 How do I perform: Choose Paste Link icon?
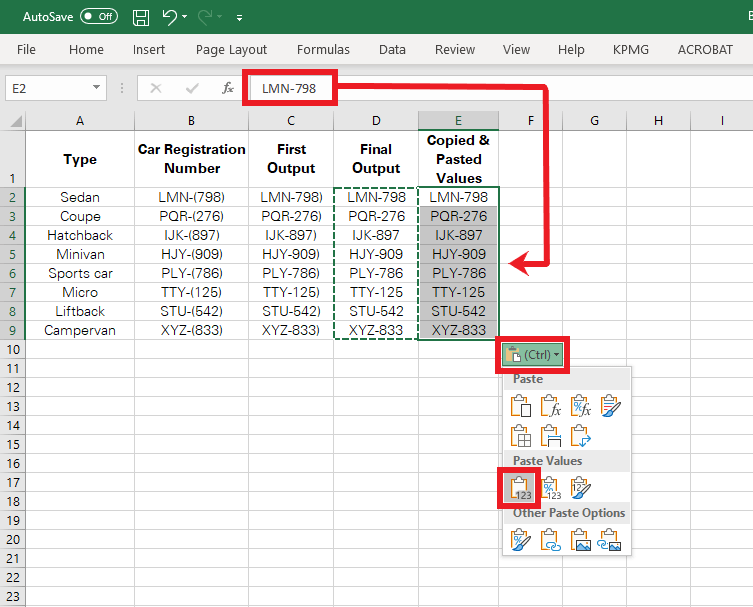550,540
